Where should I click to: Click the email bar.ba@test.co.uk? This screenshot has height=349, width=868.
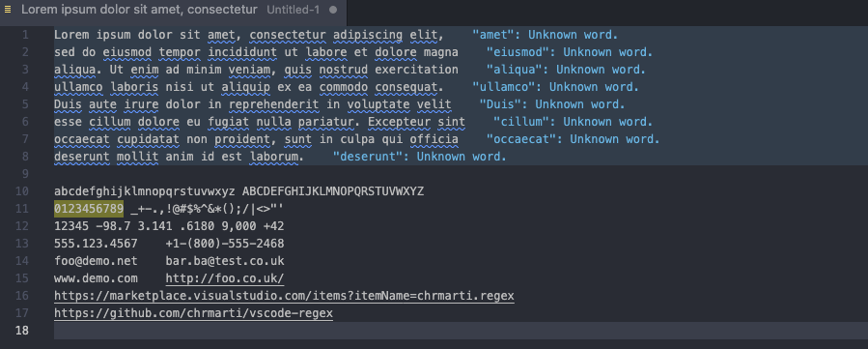pos(225,261)
